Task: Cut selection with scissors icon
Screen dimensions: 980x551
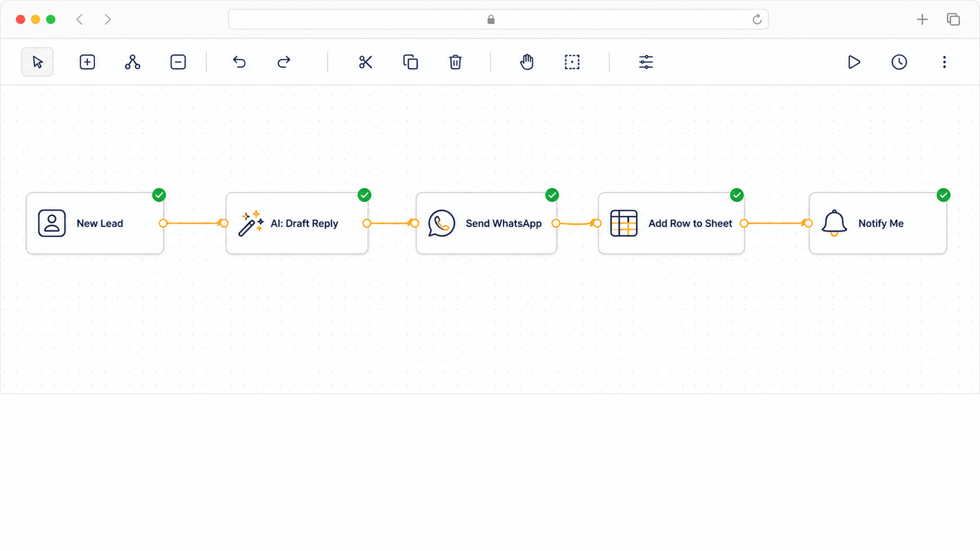Action: tap(366, 62)
